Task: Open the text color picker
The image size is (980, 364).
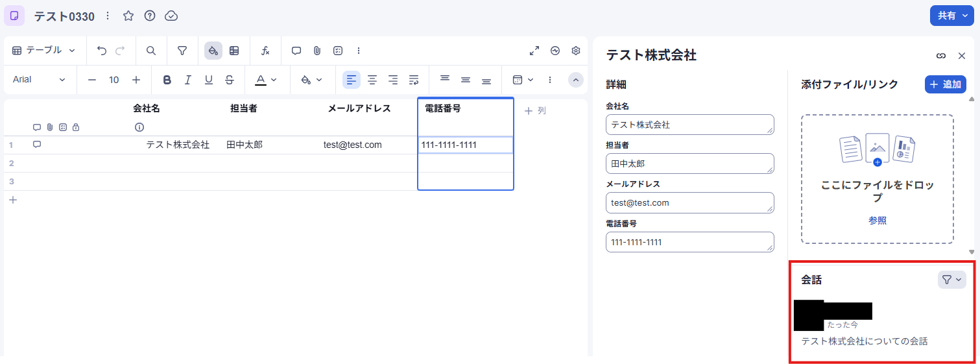Action: click(x=265, y=80)
